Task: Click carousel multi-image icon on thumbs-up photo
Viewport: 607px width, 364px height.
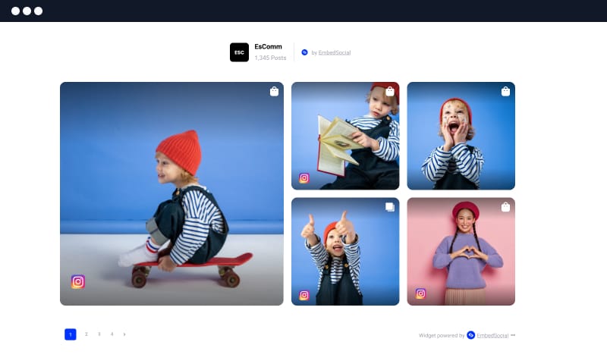Action: pos(390,207)
